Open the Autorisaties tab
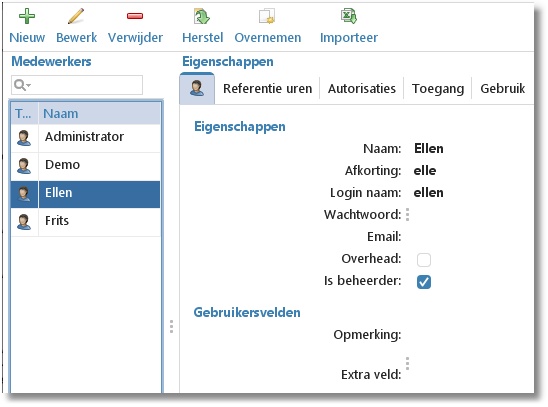The height and width of the screenshot is (407, 548). point(362,89)
